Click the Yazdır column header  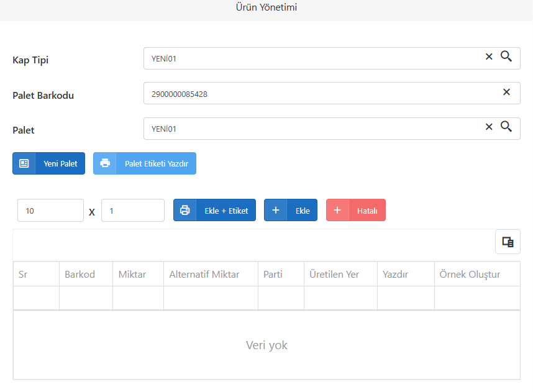406,274
